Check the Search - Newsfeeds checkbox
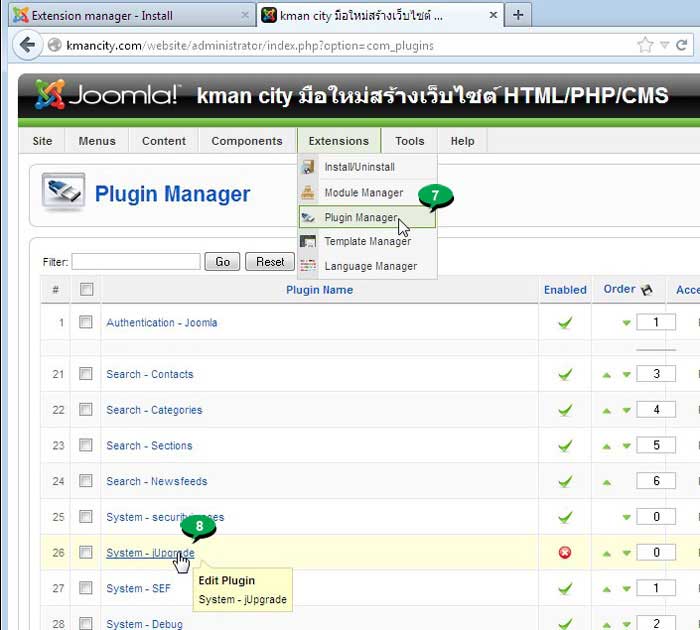 pos(86,480)
